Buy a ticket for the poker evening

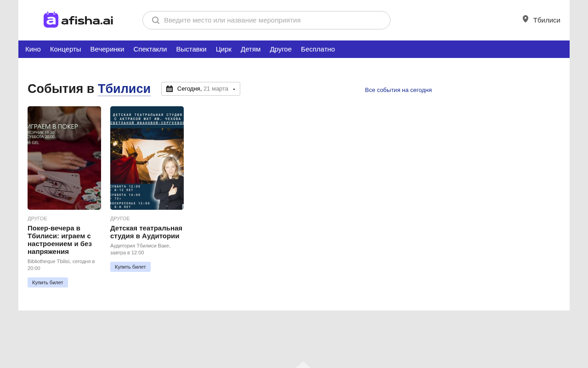click(x=48, y=282)
